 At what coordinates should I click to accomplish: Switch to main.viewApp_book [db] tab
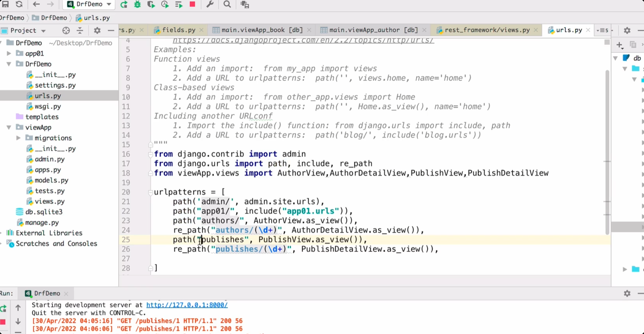[x=262, y=30]
